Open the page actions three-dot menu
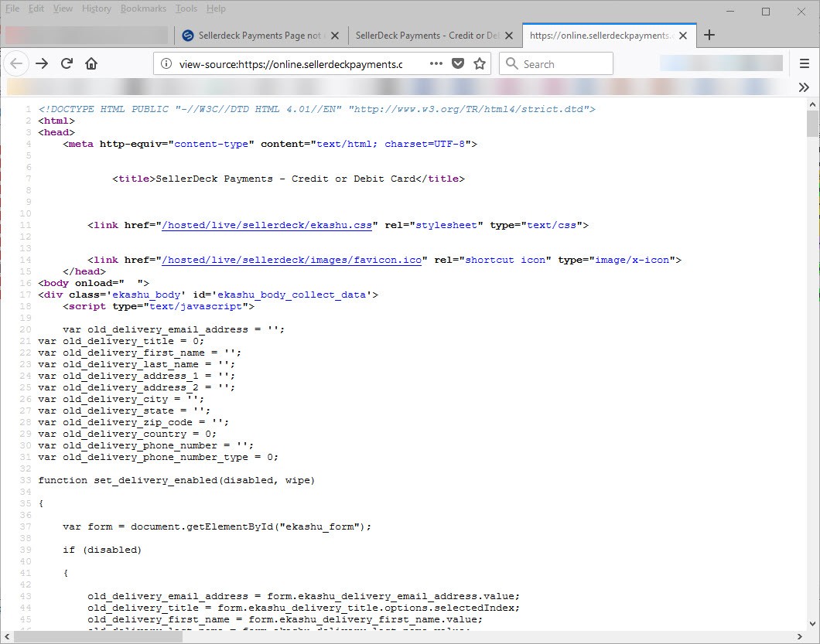This screenshot has width=820, height=644. [x=436, y=64]
